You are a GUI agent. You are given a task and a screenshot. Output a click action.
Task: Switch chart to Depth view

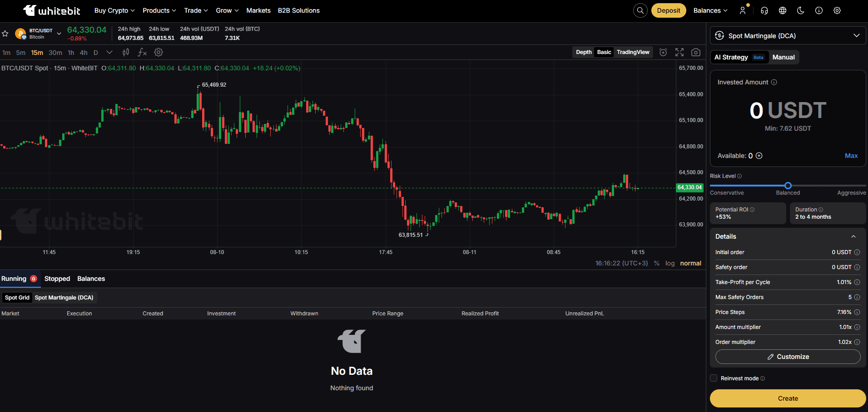[x=584, y=52]
